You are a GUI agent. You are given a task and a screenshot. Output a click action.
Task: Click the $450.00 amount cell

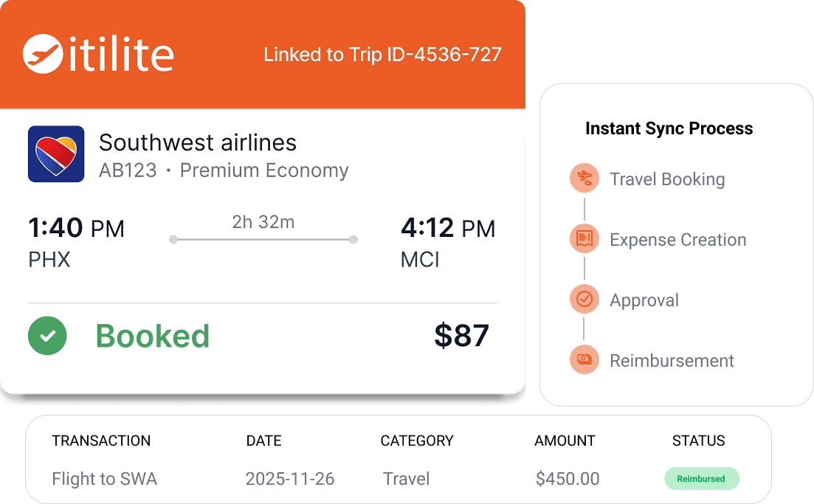click(x=568, y=479)
